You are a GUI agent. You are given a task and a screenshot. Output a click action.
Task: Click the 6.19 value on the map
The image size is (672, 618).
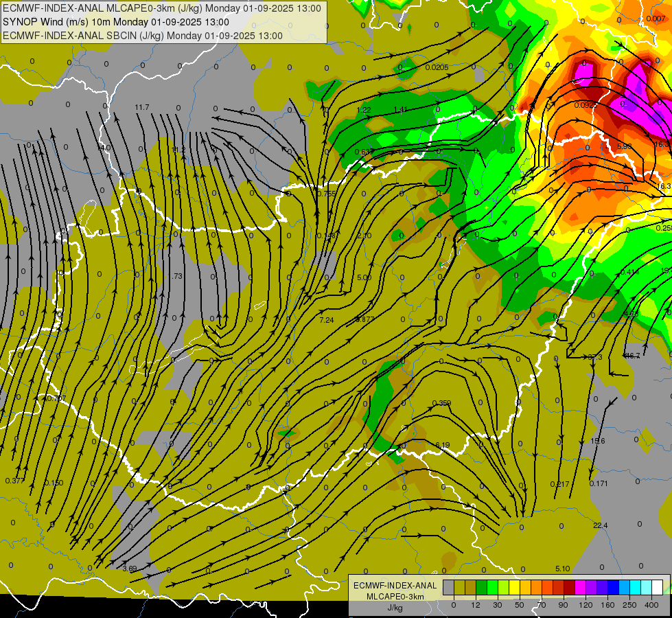click(x=442, y=445)
